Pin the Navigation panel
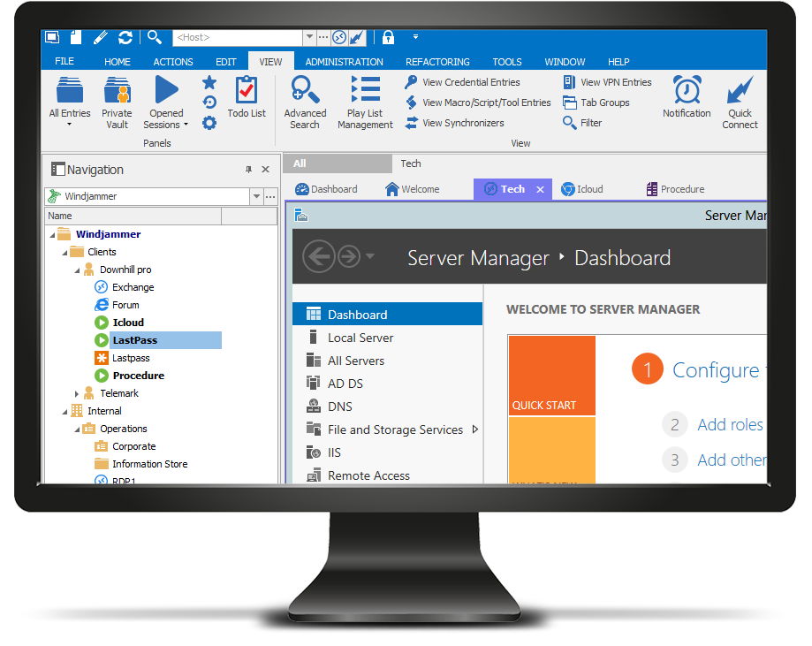Viewport: 812px width, 646px height. click(248, 170)
